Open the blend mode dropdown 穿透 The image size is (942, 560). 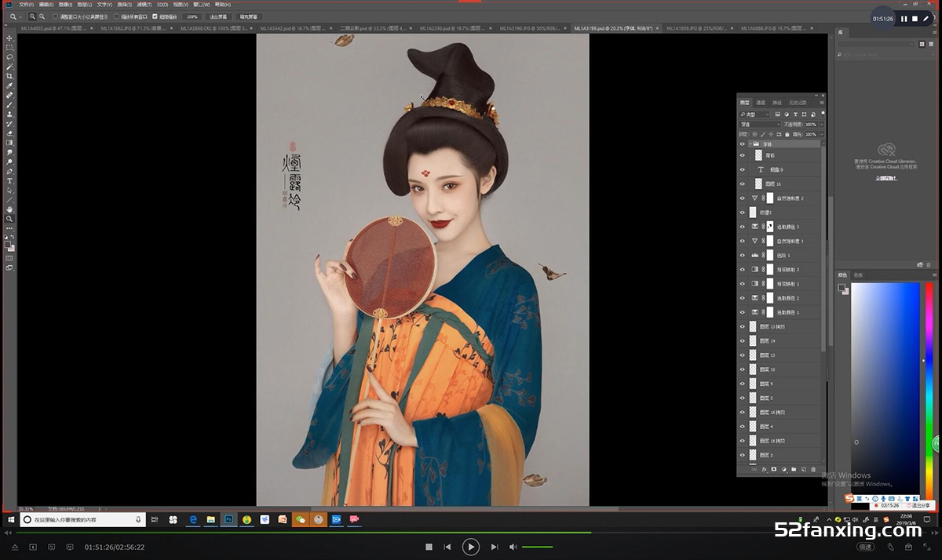point(760,125)
